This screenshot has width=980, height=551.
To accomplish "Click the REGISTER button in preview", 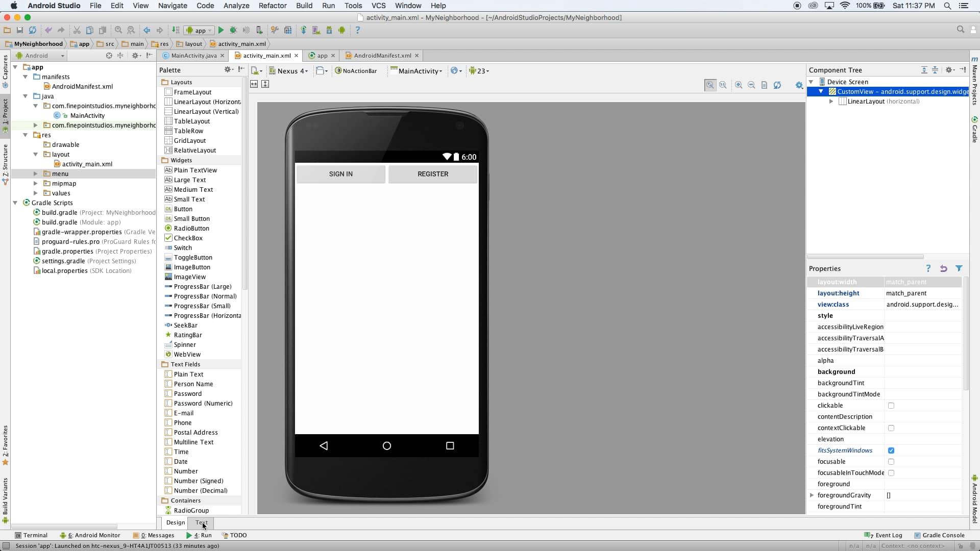I will 433,174.
